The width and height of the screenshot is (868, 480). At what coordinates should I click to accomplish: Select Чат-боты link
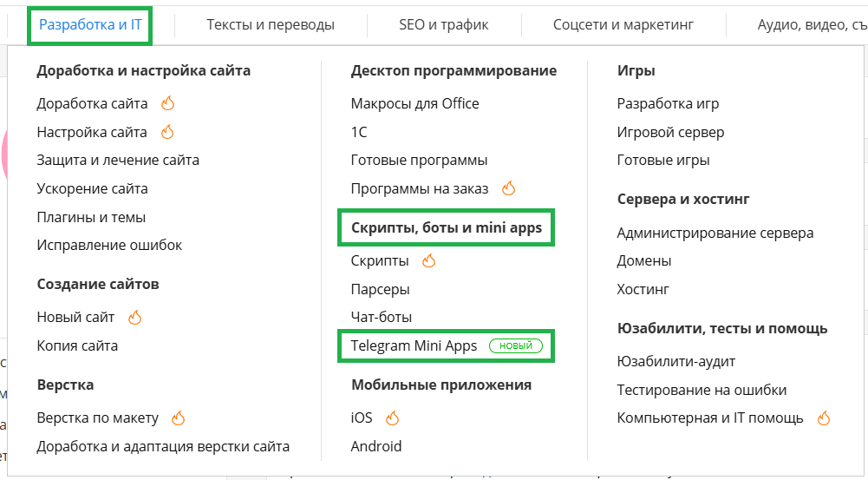tap(381, 317)
